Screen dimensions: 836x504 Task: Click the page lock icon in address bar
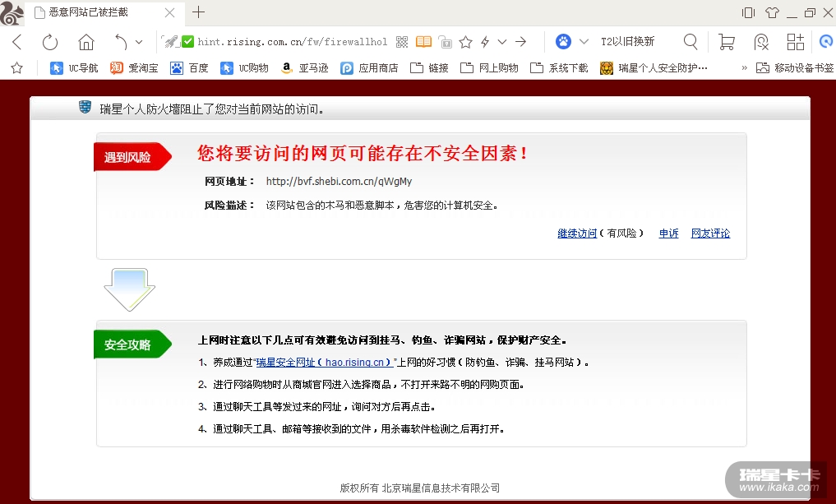pyautogui.click(x=446, y=42)
